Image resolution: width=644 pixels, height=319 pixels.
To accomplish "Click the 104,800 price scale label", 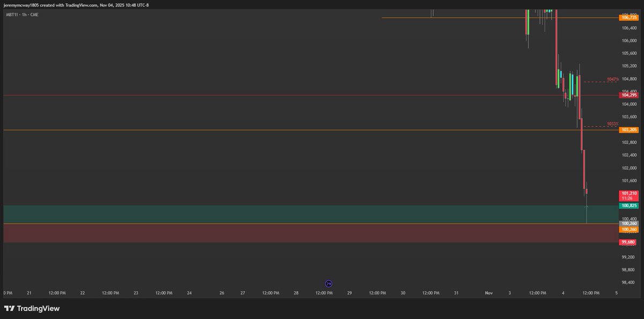I will (x=628, y=79).
